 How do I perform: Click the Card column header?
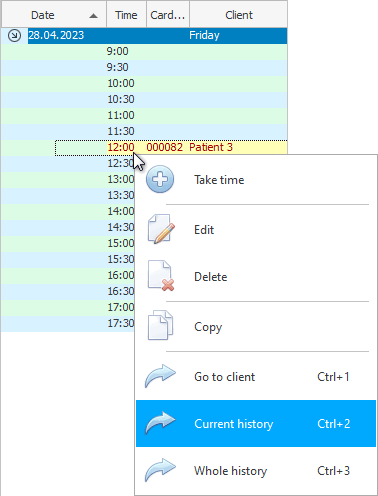(168, 15)
